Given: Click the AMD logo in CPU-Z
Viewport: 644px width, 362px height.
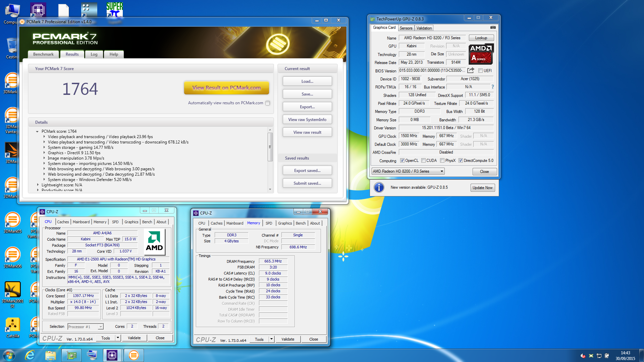Looking at the screenshot, I should tap(154, 241).
